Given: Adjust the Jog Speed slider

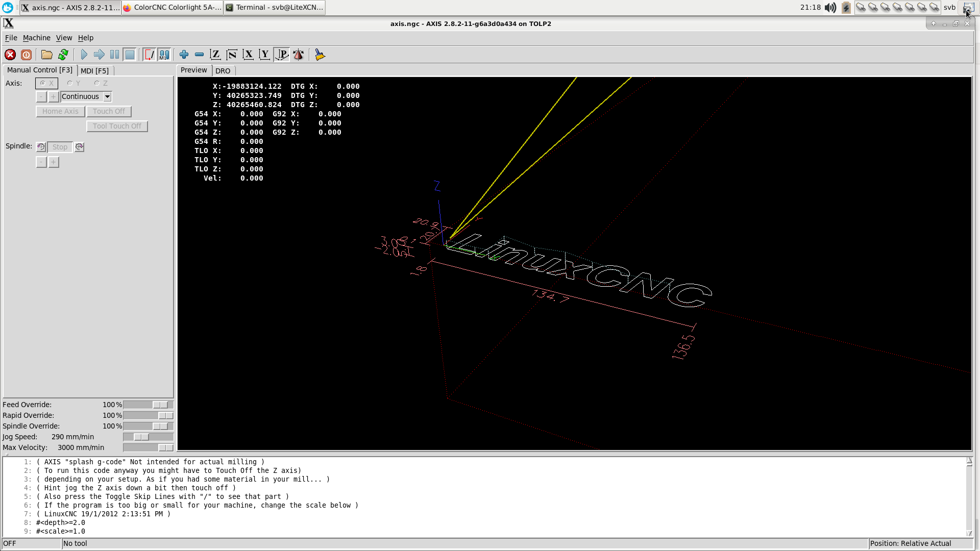Looking at the screenshot, I should (149, 437).
